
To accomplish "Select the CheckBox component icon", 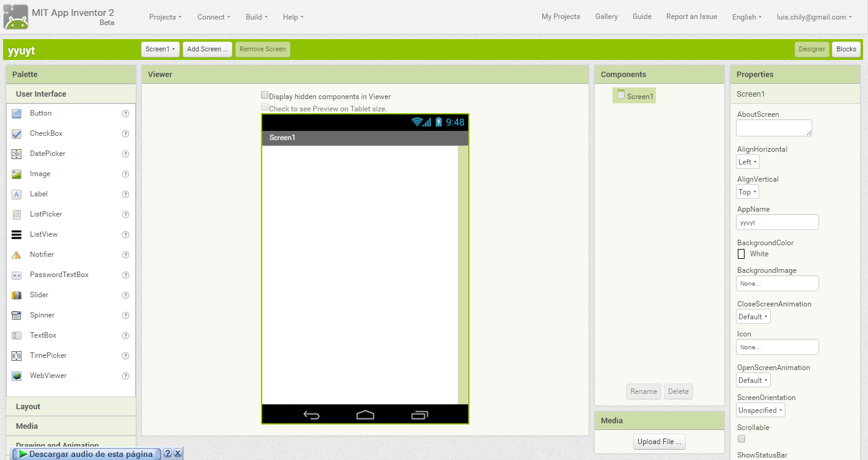I will (x=16, y=133).
